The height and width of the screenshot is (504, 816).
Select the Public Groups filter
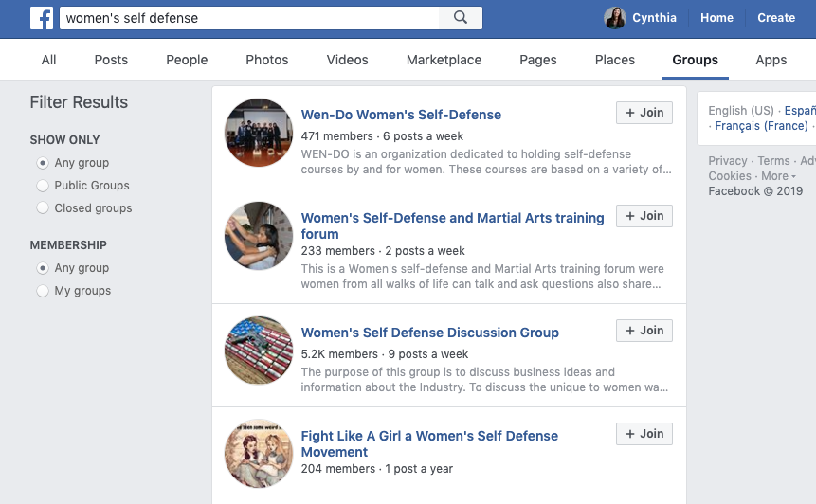coord(43,186)
